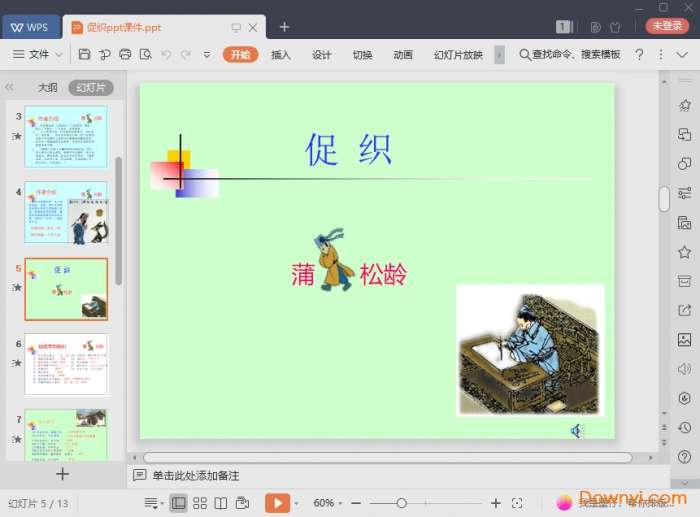The width and height of the screenshot is (700, 517).
Task: Open the picture library icon in sidebar
Action: coord(684,339)
